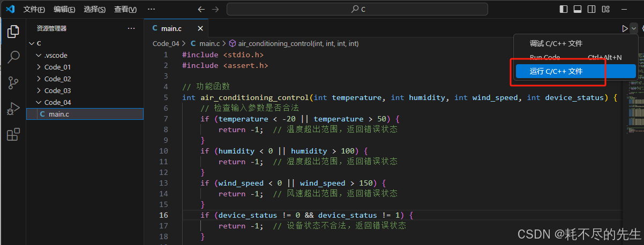
Task: Open the 文件(F) menu
Action: click(x=34, y=10)
